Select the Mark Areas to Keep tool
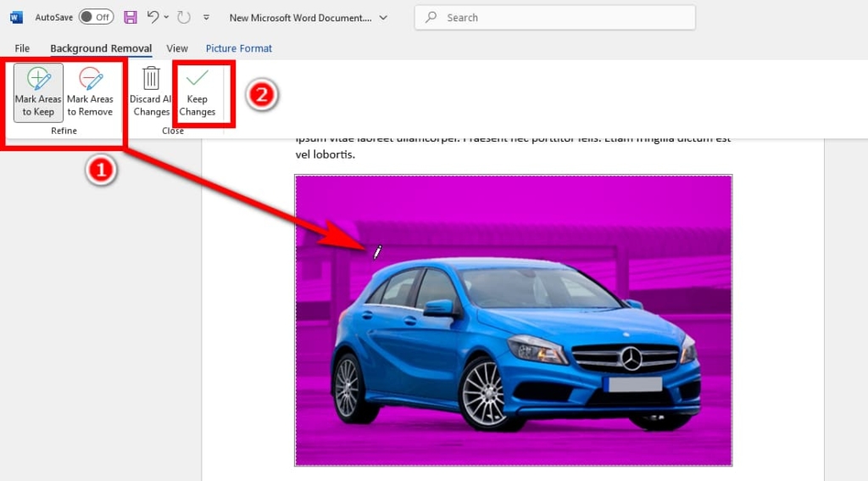This screenshot has height=481, width=868. coord(38,92)
